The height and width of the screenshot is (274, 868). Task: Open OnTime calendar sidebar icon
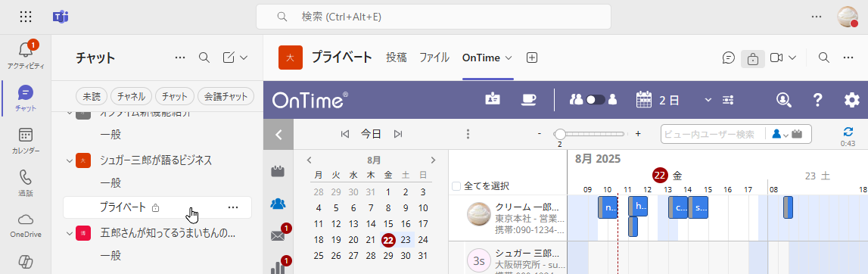[x=277, y=172]
